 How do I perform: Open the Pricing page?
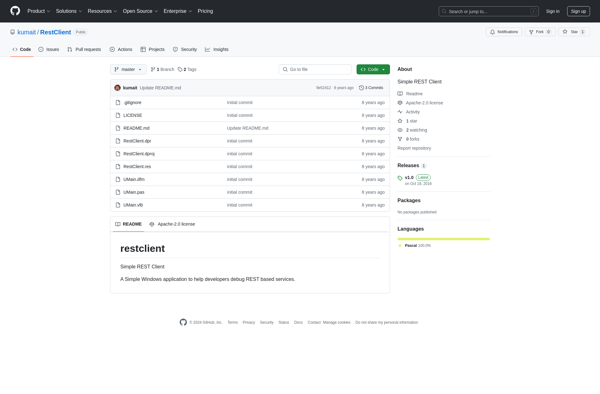205,11
